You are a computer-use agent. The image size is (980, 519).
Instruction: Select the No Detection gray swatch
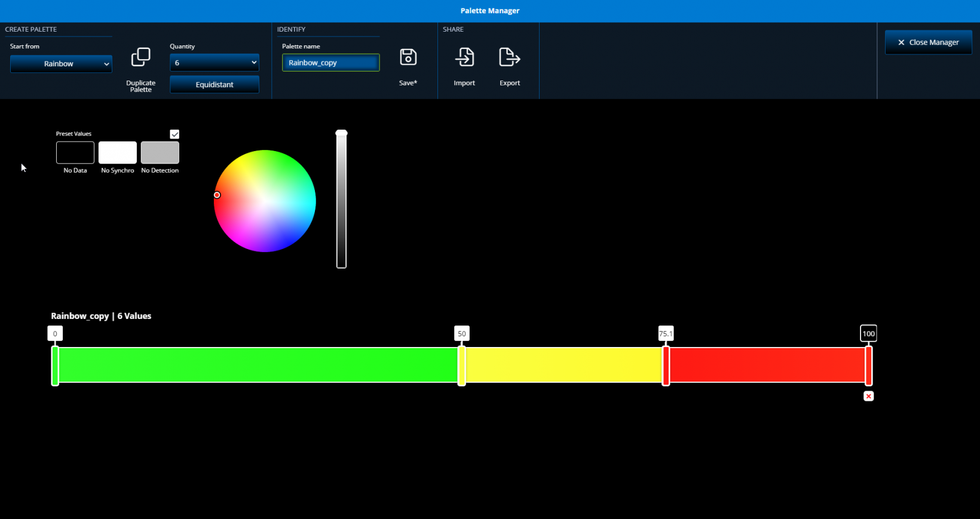160,153
